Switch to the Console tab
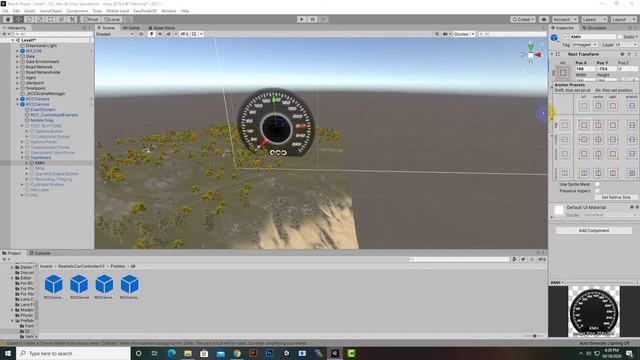The width and height of the screenshot is (640, 360). 40,253
